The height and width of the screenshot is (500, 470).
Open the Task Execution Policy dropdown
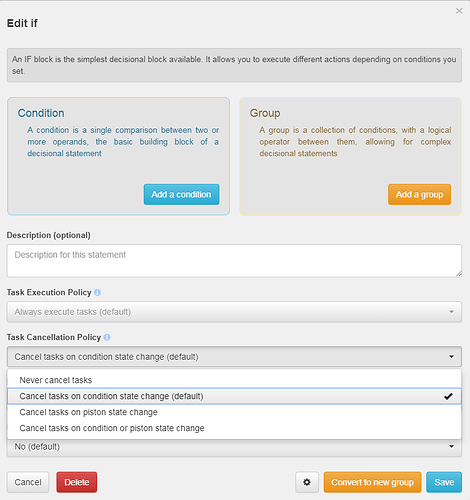point(234,312)
